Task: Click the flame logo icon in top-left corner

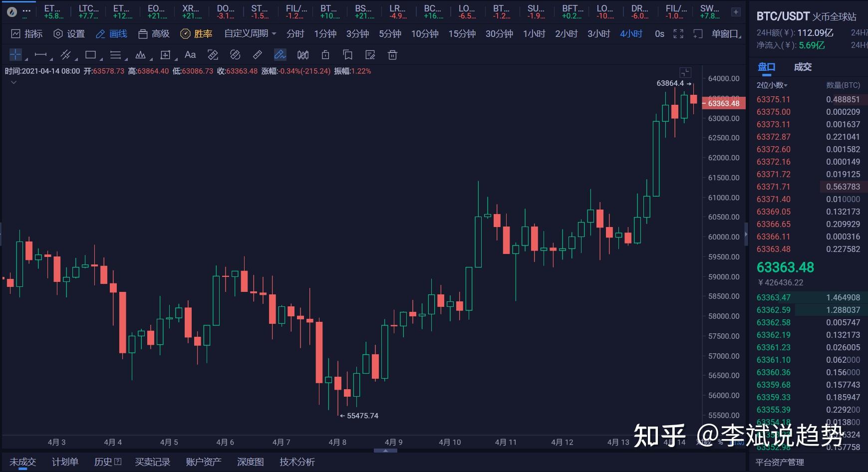Action: [11, 11]
